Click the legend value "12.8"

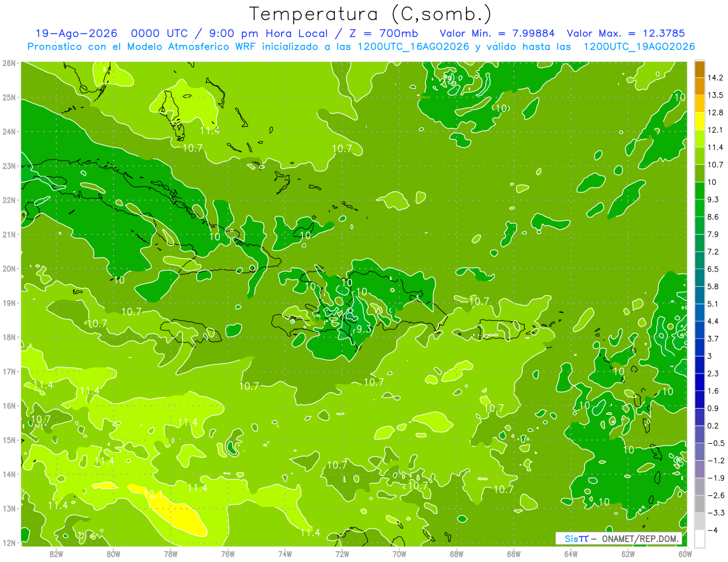click(715, 112)
